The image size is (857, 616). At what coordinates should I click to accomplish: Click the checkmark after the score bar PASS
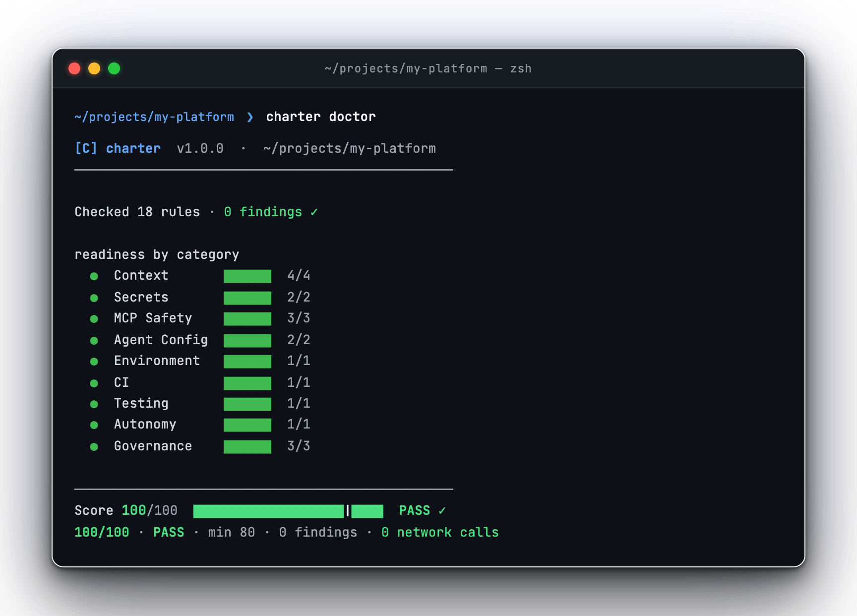442,511
